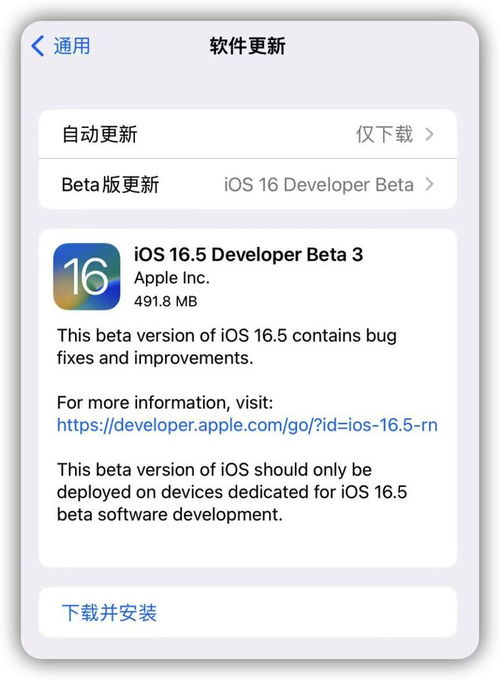
Task: Select the iOS 16 Developer Beta value
Action: click(319, 185)
